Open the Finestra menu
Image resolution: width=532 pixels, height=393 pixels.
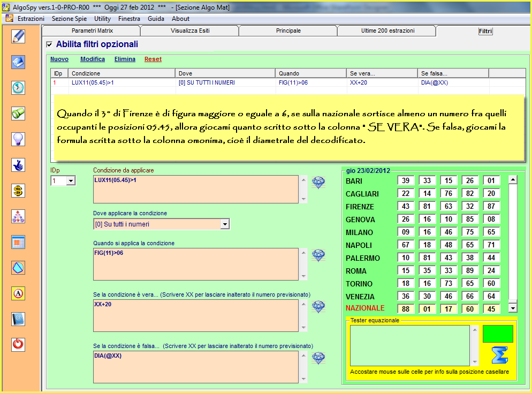click(x=129, y=19)
